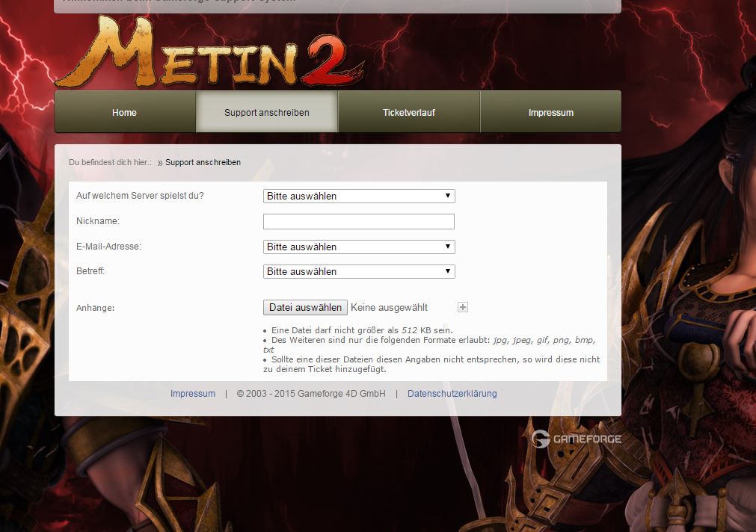Select the Impressum navigation tab
This screenshot has height=532, width=756.
coord(550,112)
